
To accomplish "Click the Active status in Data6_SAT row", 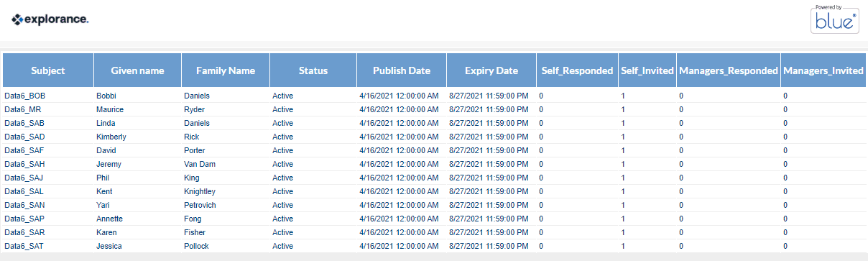I will (283, 246).
